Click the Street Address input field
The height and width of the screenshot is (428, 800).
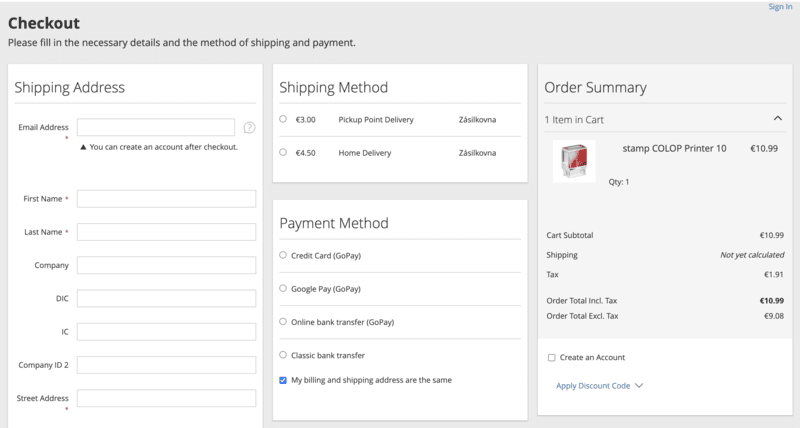click(x=166, y=398)
